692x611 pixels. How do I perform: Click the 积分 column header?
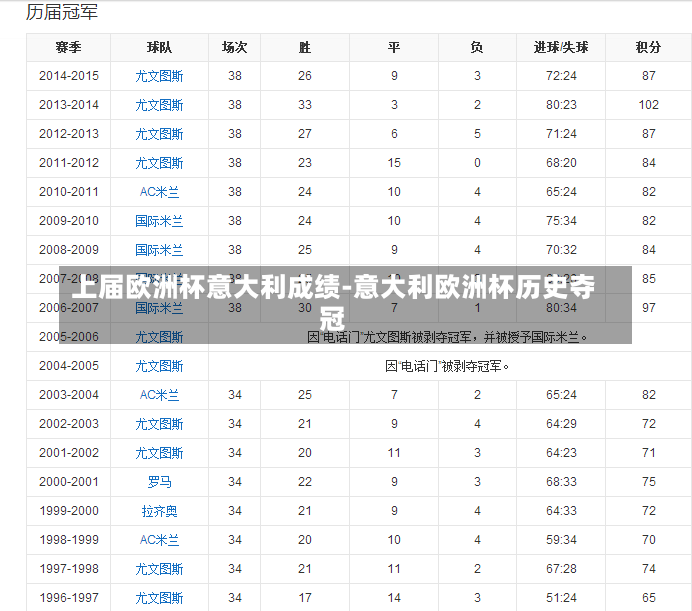click(x=648, y=47)
